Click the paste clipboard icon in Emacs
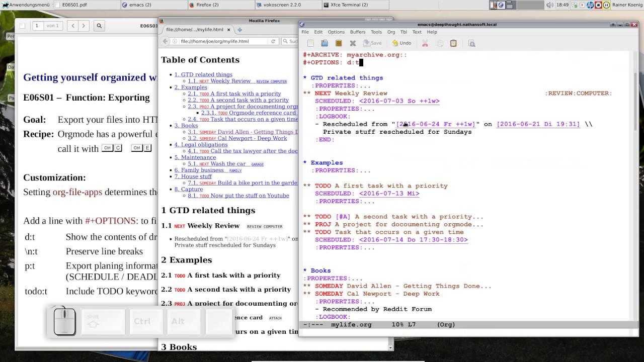This screenshot has height=362, width=644. [x=453, y=43]
